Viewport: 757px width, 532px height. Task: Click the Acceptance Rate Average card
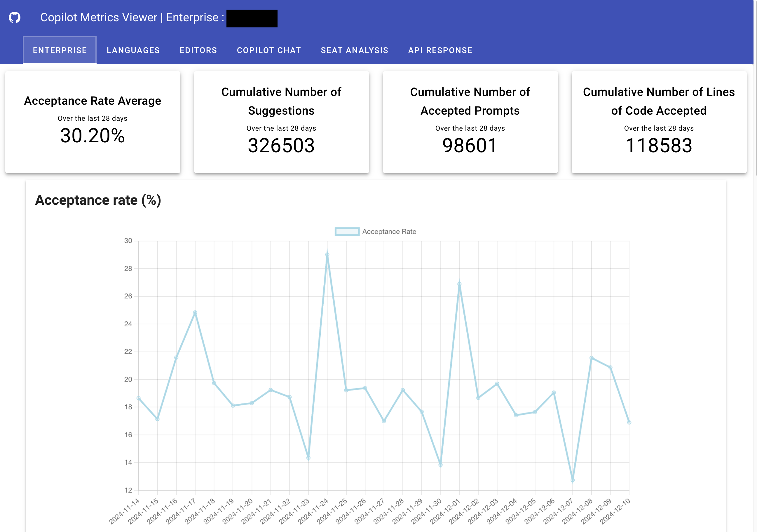point(93,122)
